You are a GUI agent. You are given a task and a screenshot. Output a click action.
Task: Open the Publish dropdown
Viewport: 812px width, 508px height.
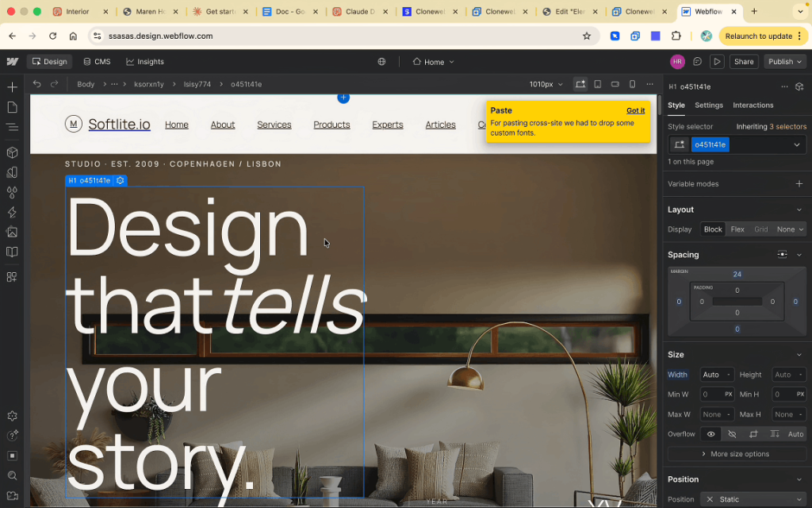[x=785, y=62]
